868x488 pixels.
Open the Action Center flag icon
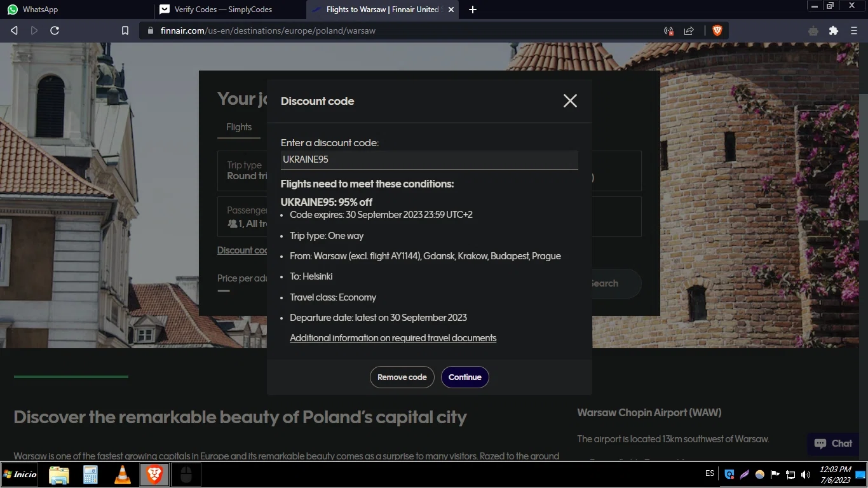click(775, 475)
